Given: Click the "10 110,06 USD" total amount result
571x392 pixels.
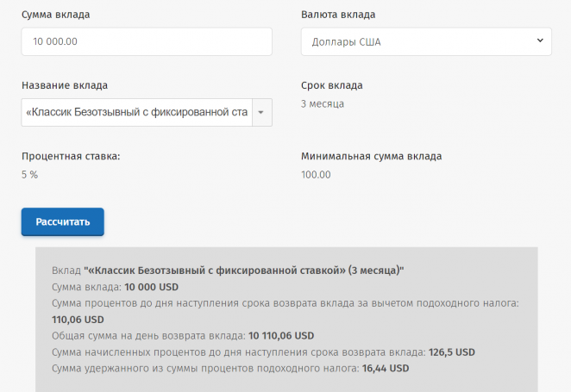Looking at the screenshot, I should click(281, 335).
